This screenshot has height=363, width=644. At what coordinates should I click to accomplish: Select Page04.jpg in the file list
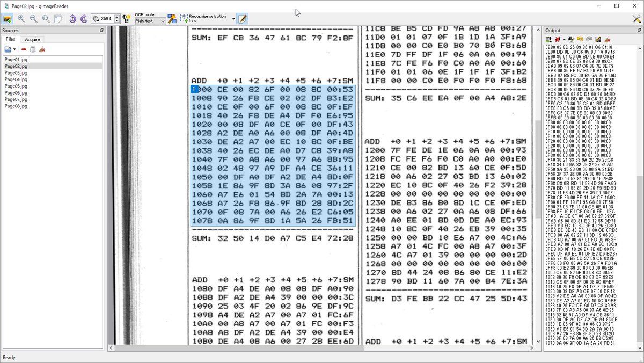click(x=52, y=79)
